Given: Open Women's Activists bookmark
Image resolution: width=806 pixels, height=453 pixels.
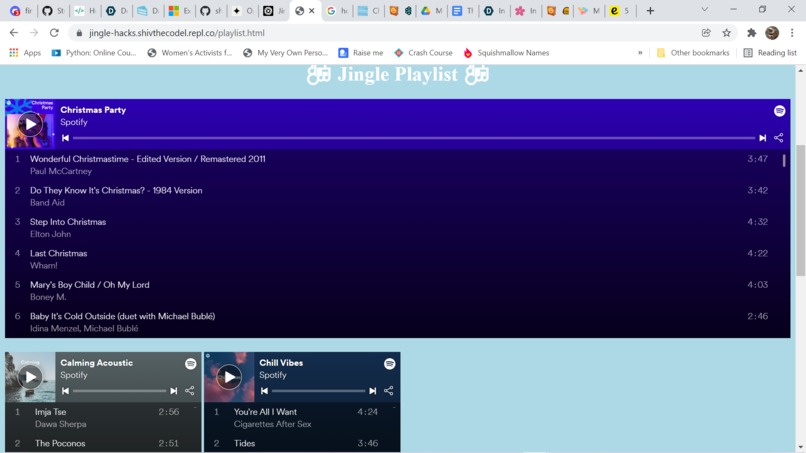Looking at the screenshot, I should (x=189, y=53).
